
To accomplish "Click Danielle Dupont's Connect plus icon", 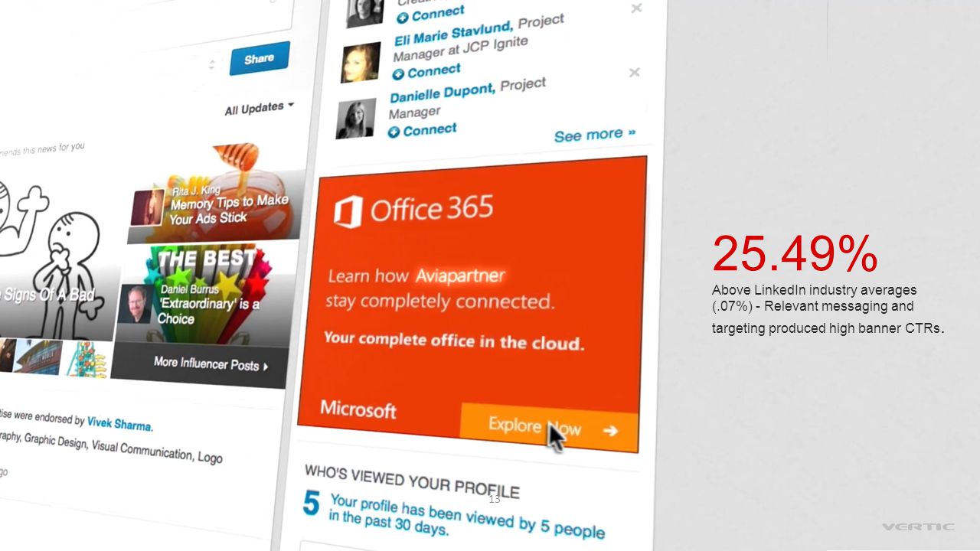I will (x=394, y=132).
